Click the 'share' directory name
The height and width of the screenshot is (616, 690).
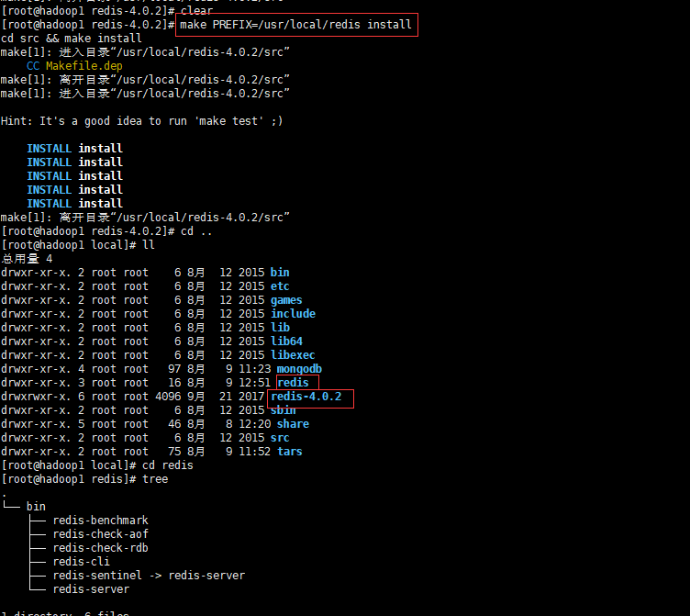293,424
